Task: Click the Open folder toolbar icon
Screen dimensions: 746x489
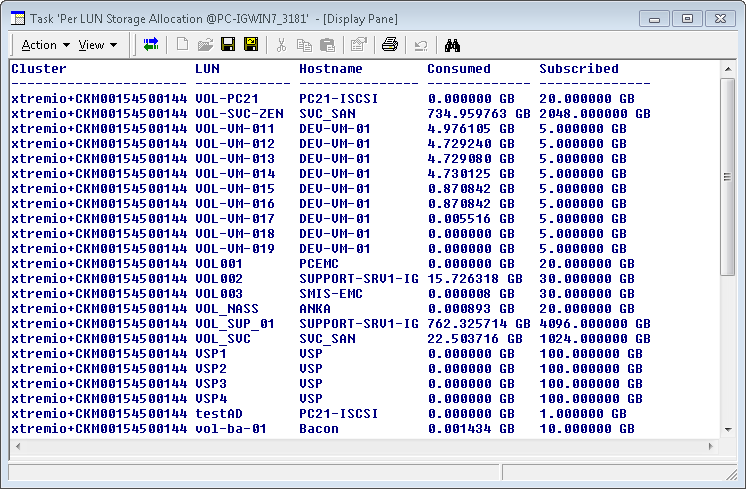Action: pyautogui.click(x=205, y=45)
